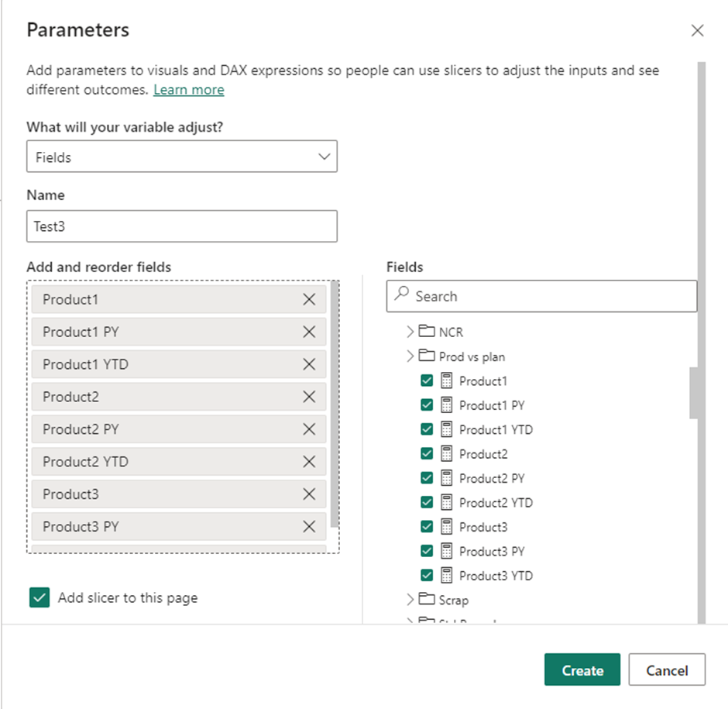Screen dimensions: 728x709
Task: Remove Product1 from added fields
Action: [309, 300]
